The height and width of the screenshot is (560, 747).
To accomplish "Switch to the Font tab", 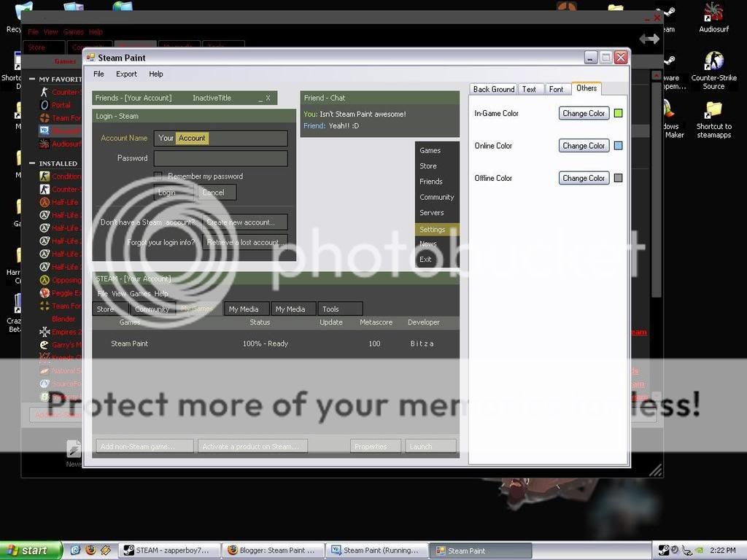I will coord(556,89).
